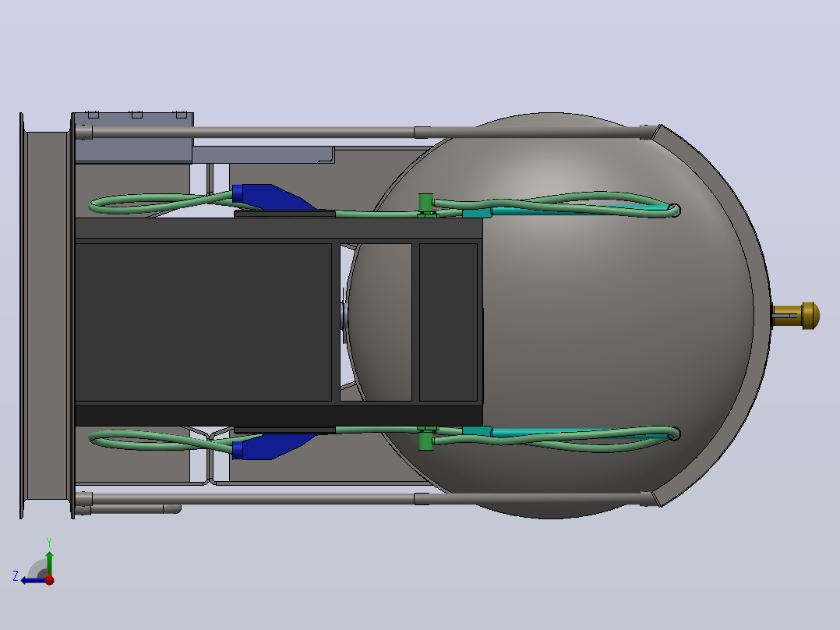The width and height of the screenshot is (840, 630).
Task: Pick the lower teal sleeve on the hose
Action: [477, 431]
